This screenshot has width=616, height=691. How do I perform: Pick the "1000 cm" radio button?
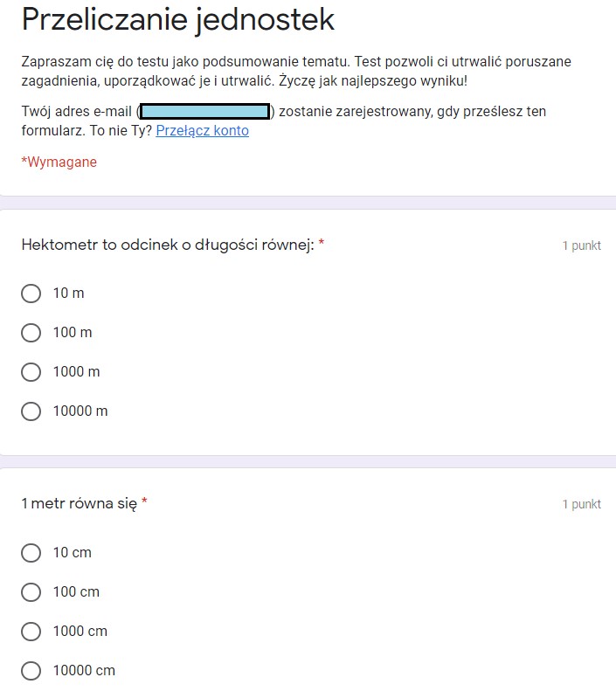click(x=31, y=631)
